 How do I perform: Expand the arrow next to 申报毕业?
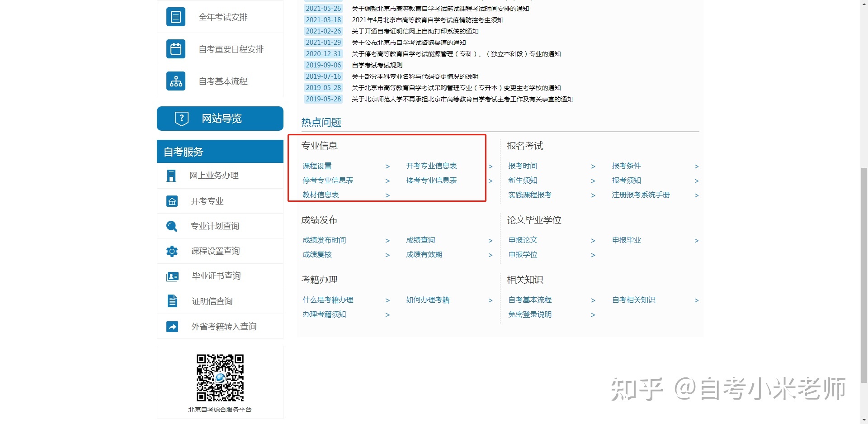[x=697, y=241]
